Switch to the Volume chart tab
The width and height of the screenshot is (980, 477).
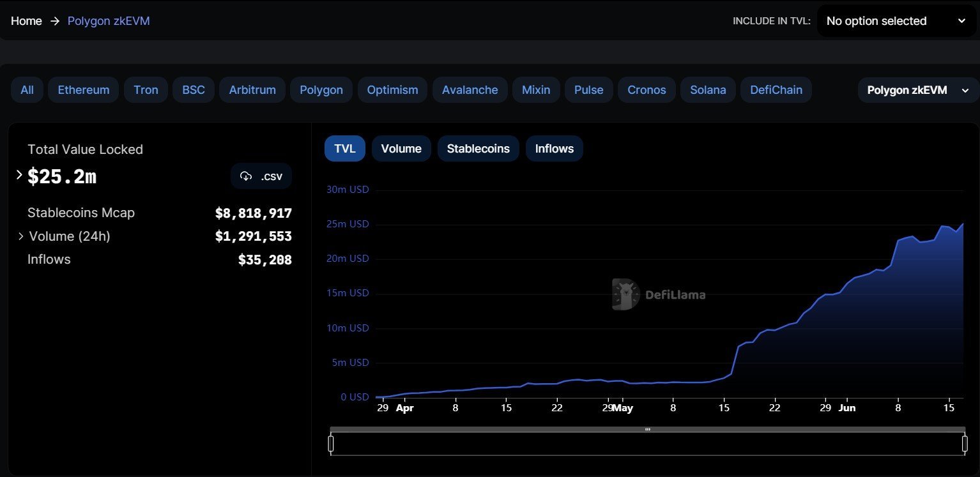click(401, 148)
